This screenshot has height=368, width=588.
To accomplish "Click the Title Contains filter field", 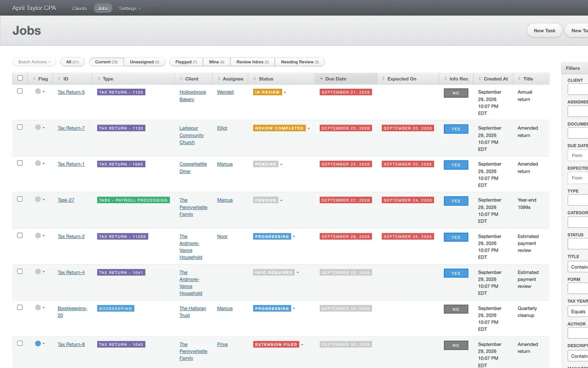I will (578, 267).
